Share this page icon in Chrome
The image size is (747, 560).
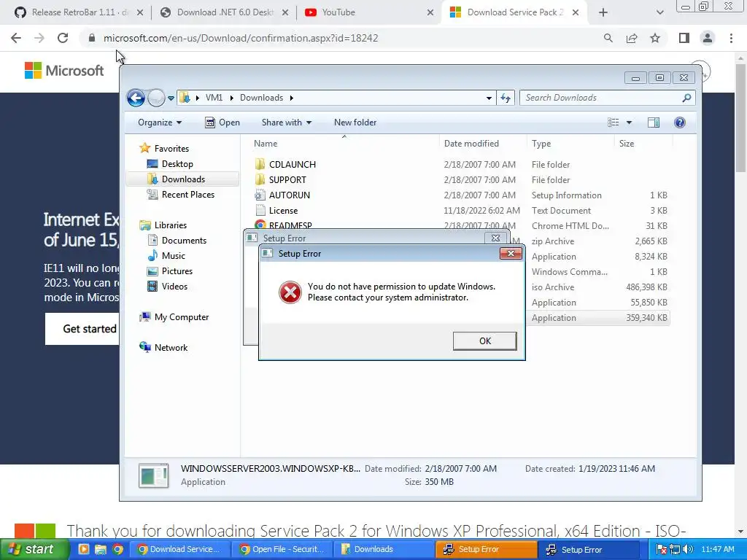632,38
